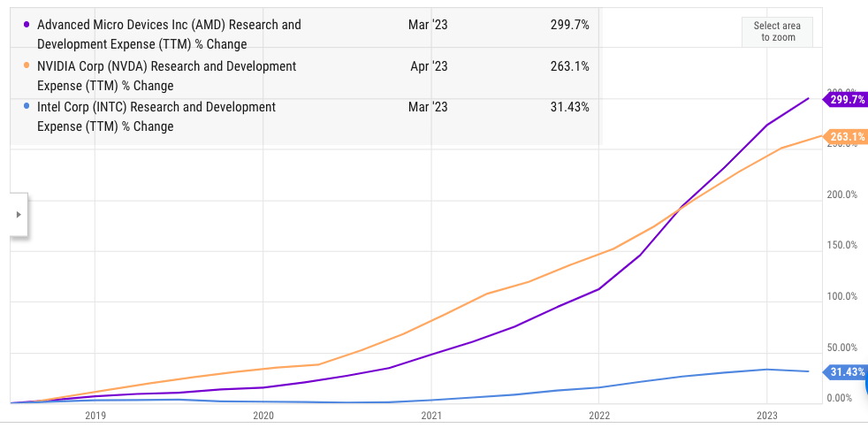Click the 2022 x-axis label
The width and height of the screenshot is (868, 428).
click(598, 416)
